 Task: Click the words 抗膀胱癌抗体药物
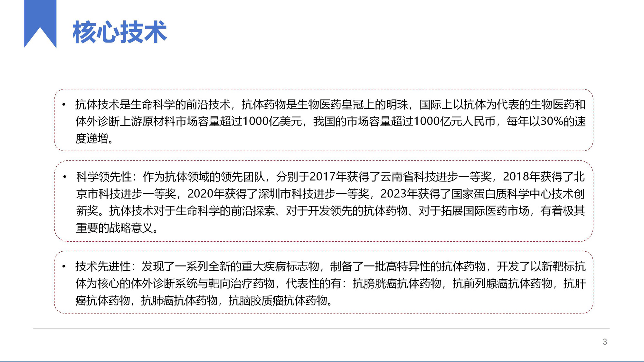pyautogui.click(x=397, y=283)
